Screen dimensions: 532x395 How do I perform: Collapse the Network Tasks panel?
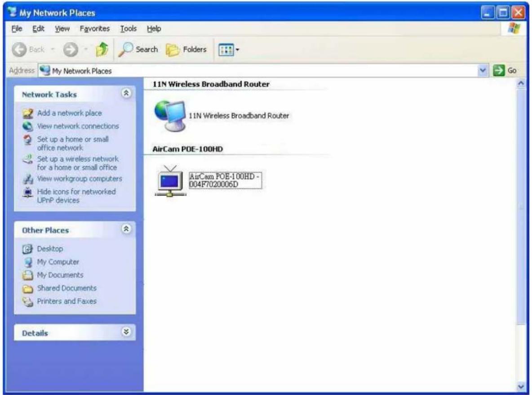click(x=126, y=94)
